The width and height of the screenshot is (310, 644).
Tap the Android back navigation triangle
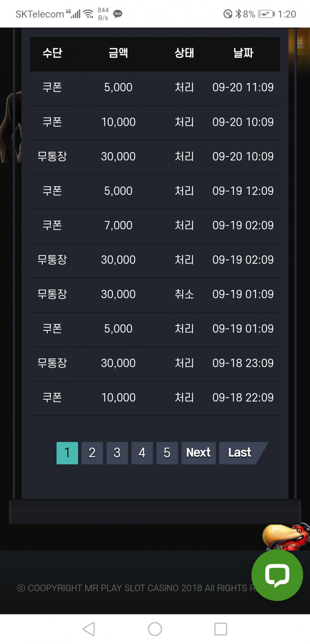point(89,629)
